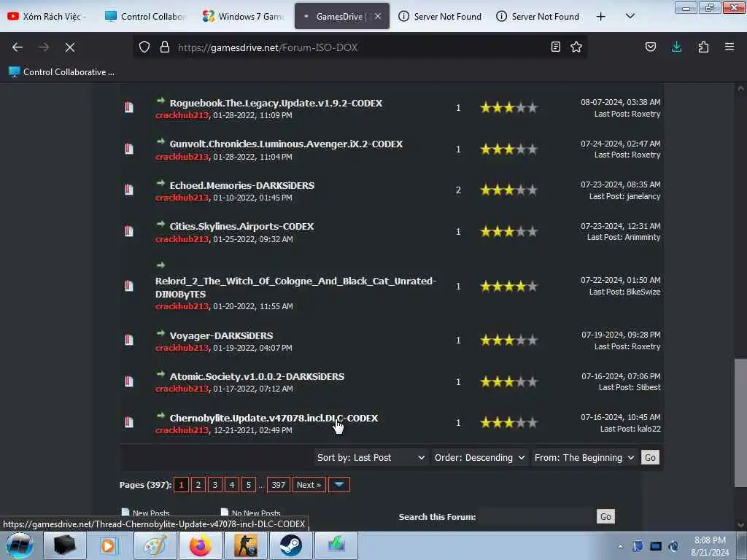This screenshot has width=747, height=560.
Task: Click the address bar URL
Action: point(267,47)
